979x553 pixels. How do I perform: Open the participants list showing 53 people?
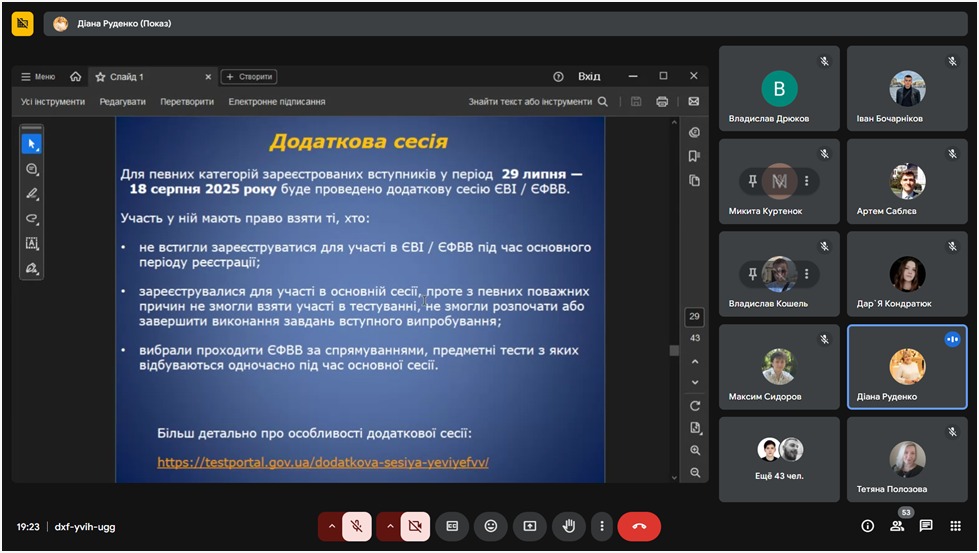pyautogui.click(x=897, y=526)
